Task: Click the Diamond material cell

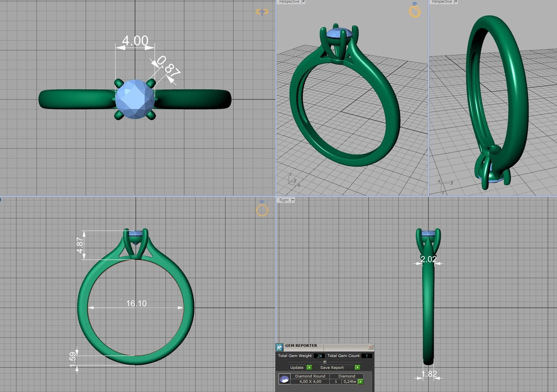Action: tap(347, 376)
